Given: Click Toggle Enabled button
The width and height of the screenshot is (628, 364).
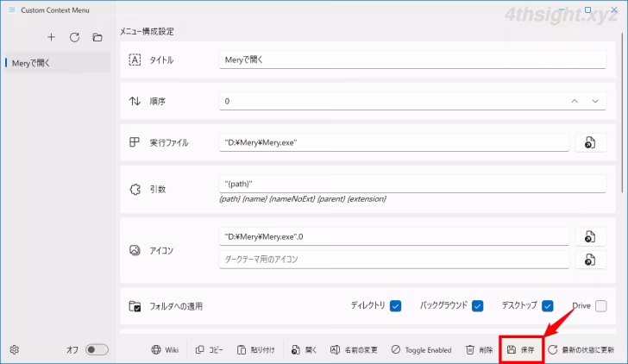Looking at the screenshot, I should pyautogui.click(x=421, y=349).
